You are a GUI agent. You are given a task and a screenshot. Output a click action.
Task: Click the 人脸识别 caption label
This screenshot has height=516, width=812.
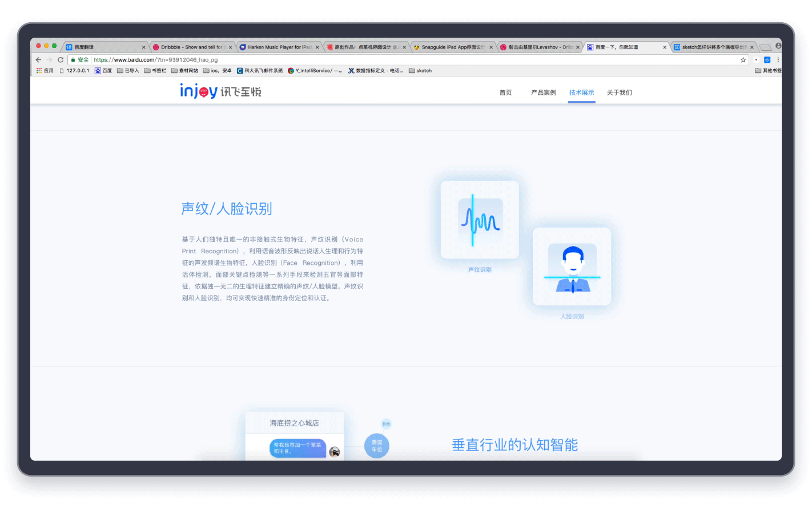click(x=572, y=317)
